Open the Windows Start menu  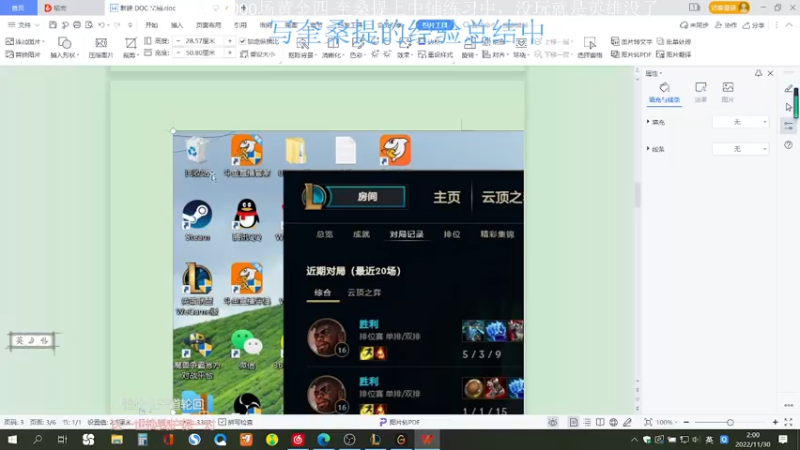click(12, 439)
